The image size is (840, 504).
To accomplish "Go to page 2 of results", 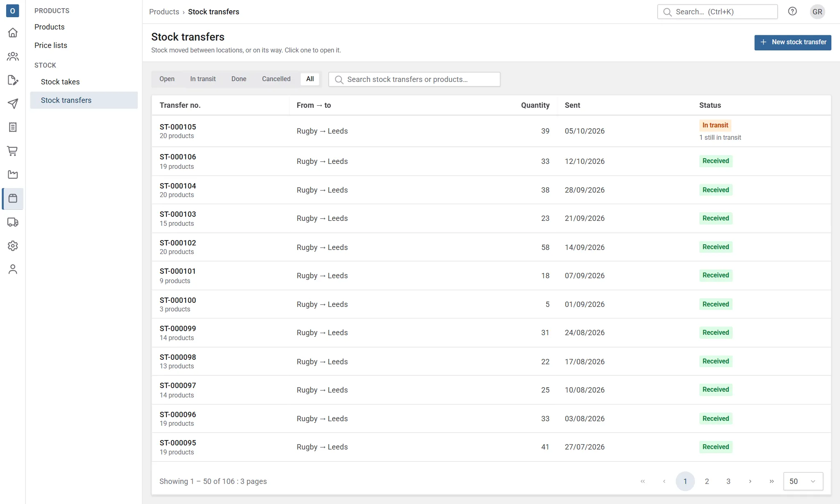I will tap(707, 481).
